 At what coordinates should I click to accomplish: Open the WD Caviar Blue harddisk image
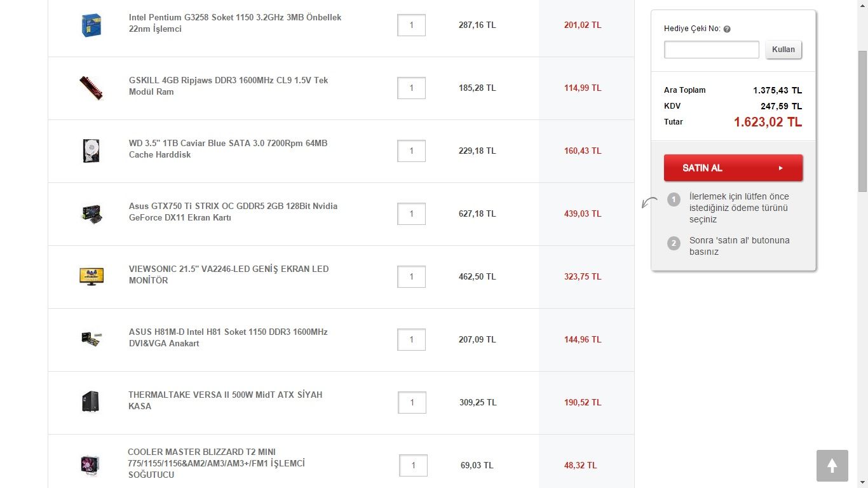click(x=92, y=151)
